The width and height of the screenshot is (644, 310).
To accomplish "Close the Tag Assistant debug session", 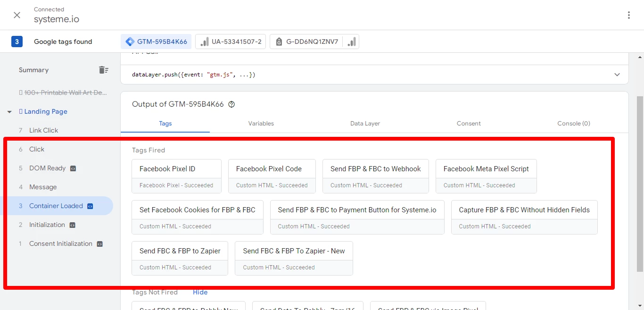I will [x=17, y=15].
